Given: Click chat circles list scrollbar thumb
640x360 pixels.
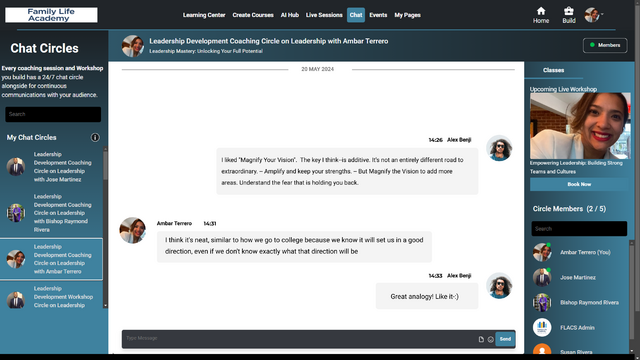Looking at the screenshot, I should pos(105,165).
